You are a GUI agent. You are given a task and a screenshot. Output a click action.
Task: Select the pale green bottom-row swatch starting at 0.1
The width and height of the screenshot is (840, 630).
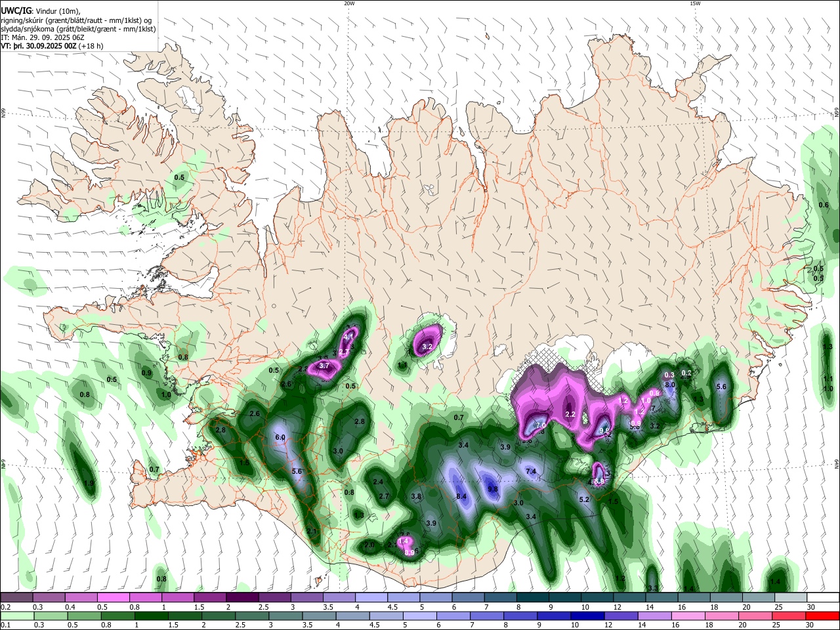16,616
